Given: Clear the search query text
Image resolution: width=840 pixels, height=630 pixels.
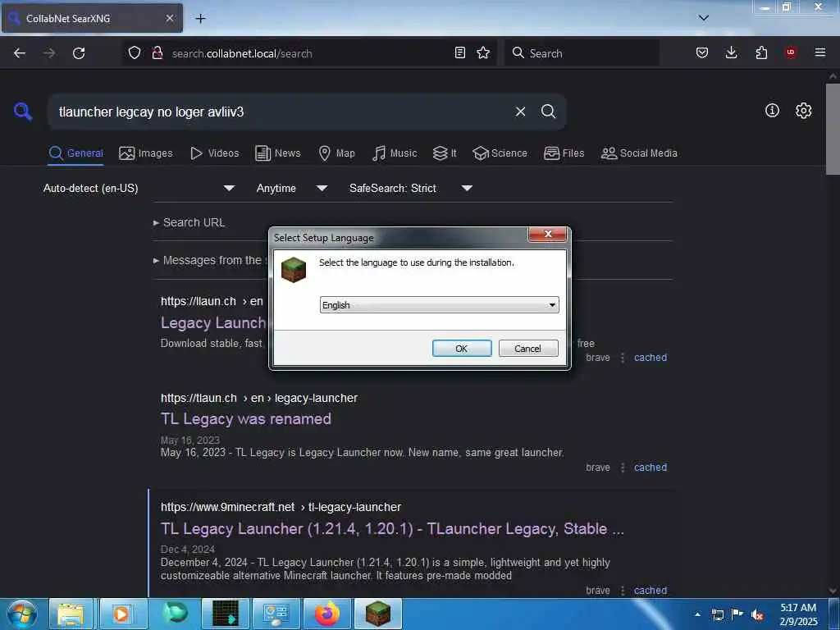Looking at the screenshot, I should tap(520, 112).
